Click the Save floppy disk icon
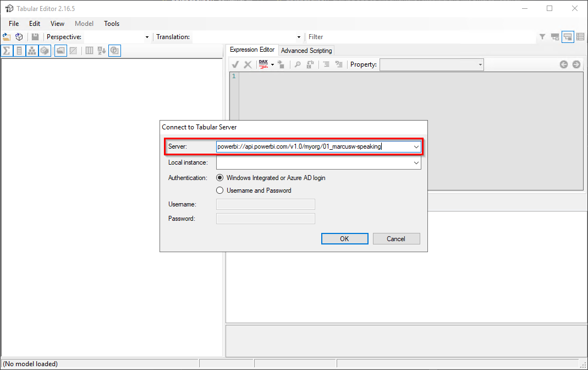Screen dimensions: 588x370 point(35,37)
